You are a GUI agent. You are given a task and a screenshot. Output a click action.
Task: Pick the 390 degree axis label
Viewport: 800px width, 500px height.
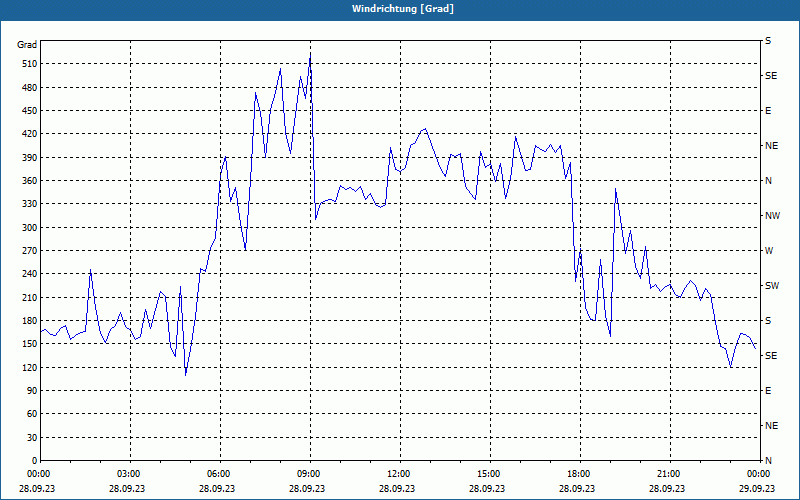tap(30, 158)
